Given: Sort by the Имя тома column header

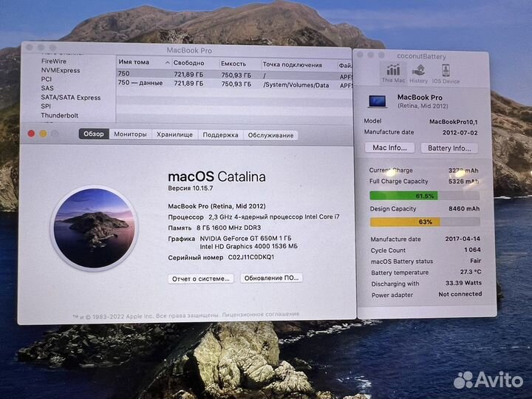Looking at the screenshot, I should [x=143, y=62].
